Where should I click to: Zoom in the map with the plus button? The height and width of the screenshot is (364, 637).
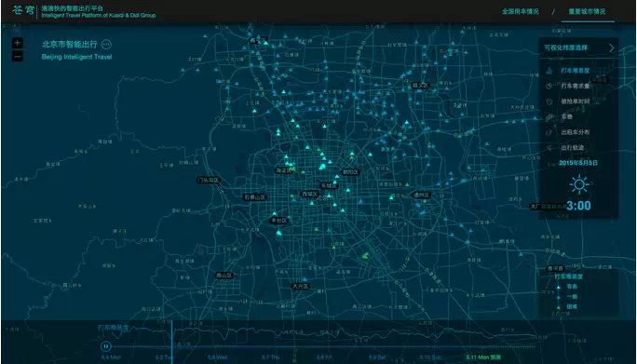coord(18,43)
